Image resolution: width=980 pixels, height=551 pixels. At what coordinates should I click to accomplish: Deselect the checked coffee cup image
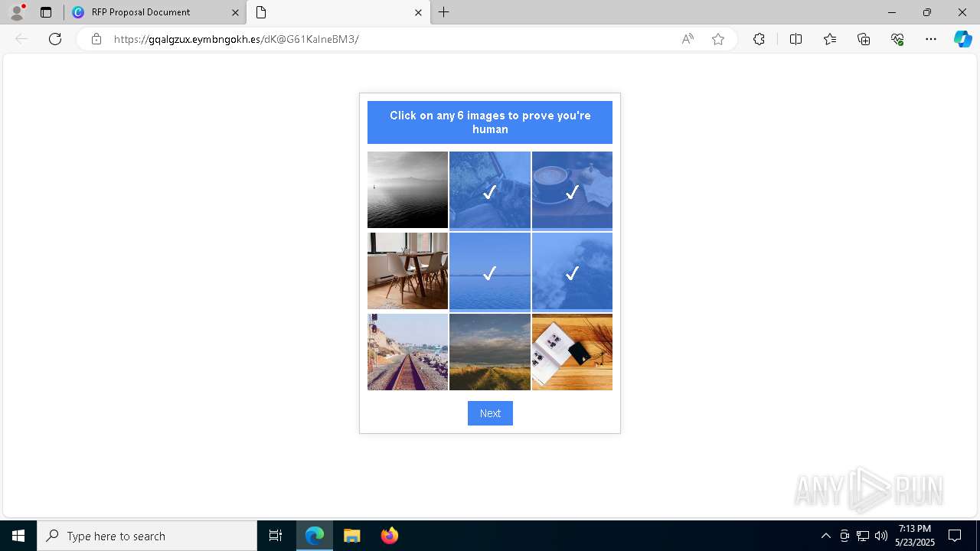[x=572, y=190]
